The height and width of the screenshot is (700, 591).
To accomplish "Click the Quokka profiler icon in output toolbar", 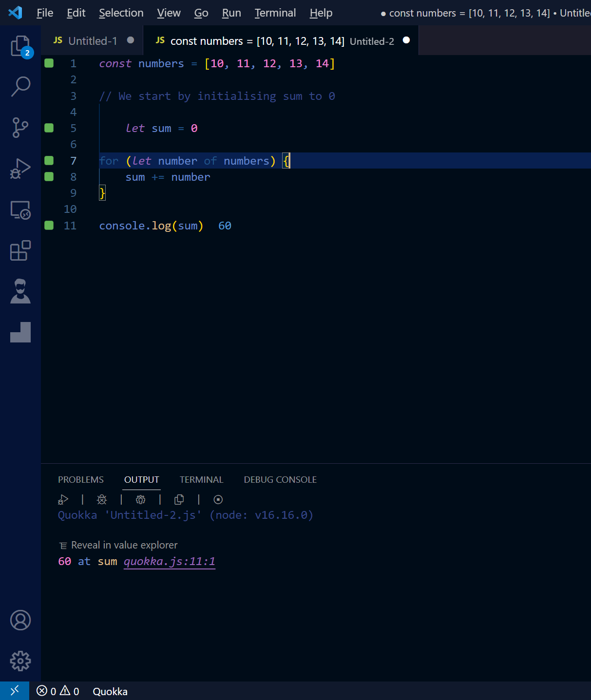I will coord(140,499).
